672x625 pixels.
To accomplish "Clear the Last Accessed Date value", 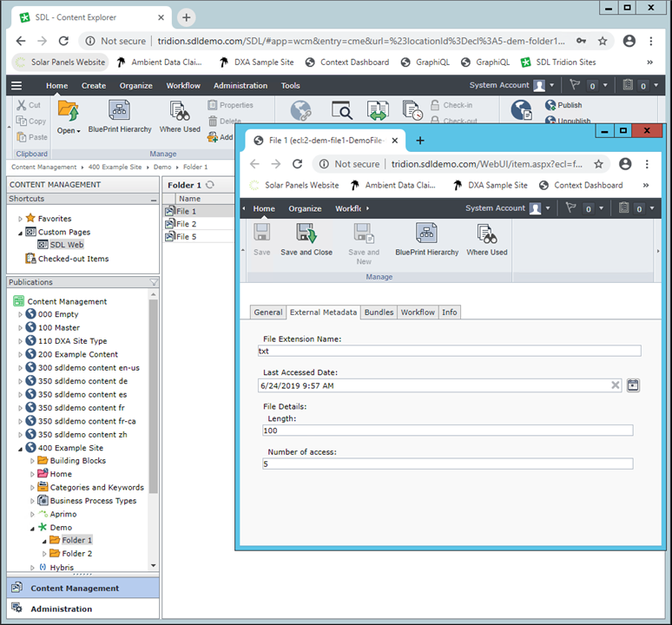I will pyautogui.click(x=616, y=385).
